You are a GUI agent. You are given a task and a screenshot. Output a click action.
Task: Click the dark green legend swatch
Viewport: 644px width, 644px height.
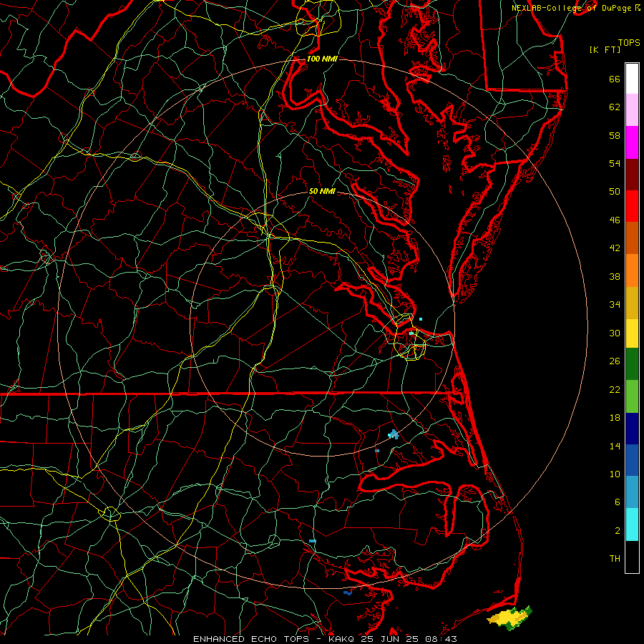[632, 364]
